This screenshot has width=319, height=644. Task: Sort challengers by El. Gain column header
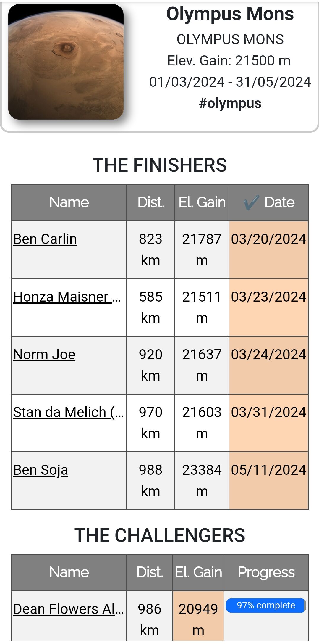198,572
